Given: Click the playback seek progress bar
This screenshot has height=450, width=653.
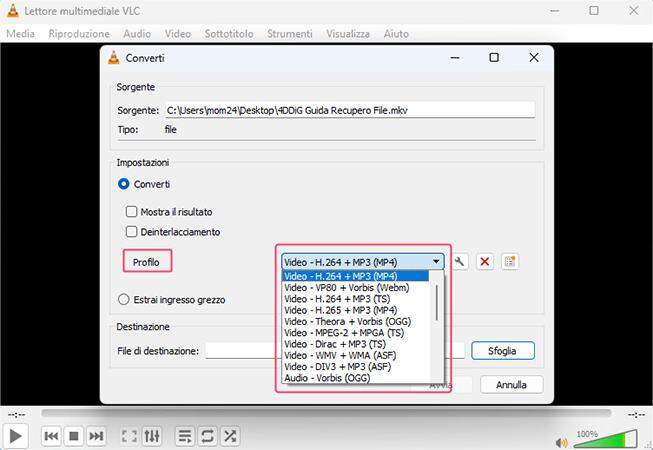Looking at the screenshot, I should click(x=326, y=413).
